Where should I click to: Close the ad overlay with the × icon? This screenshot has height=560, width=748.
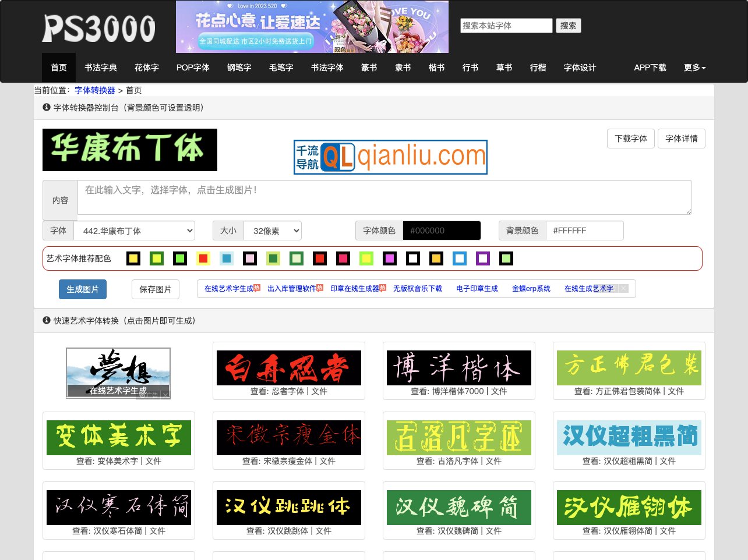point(623,288)
